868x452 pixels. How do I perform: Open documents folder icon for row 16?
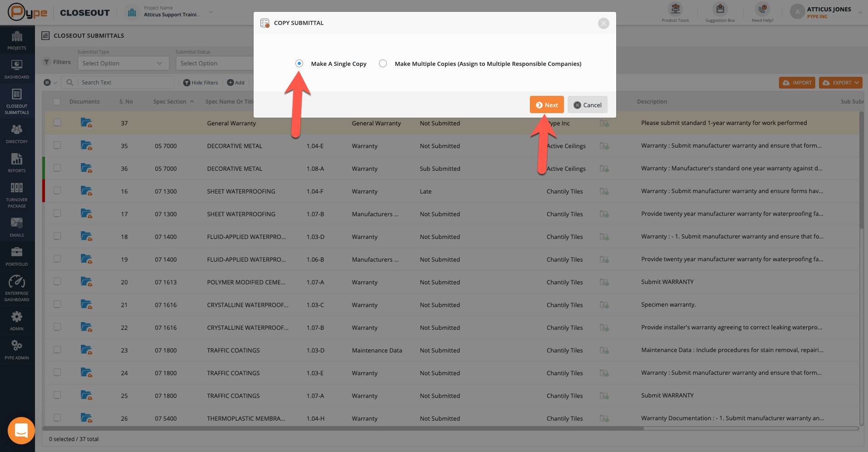[86, 191]
